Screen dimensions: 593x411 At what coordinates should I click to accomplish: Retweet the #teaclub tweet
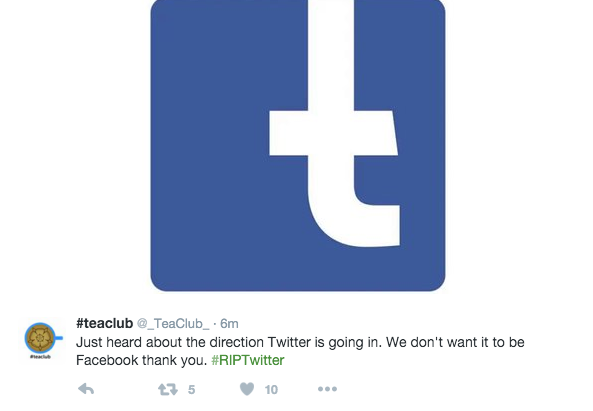pos(168,389)
